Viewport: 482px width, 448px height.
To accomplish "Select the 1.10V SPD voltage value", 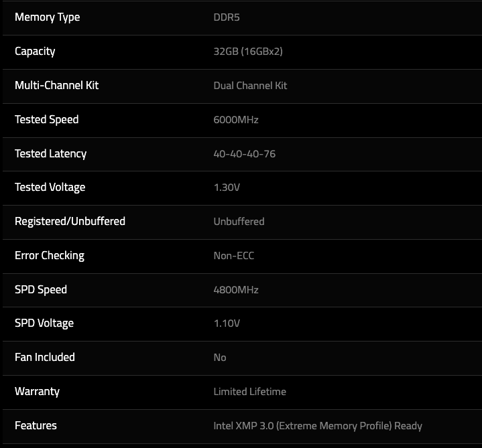I will 227,323.
